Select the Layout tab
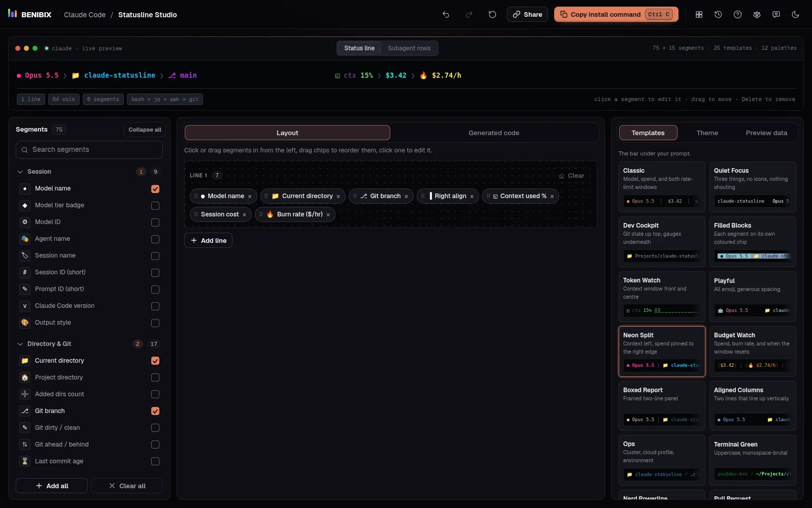812x508 pixels. [x=287, y=133]
